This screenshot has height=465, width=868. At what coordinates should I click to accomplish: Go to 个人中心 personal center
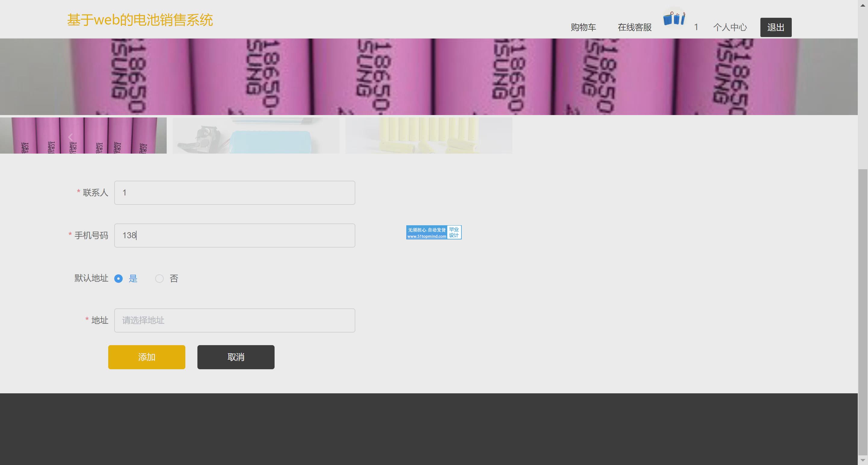730,27
